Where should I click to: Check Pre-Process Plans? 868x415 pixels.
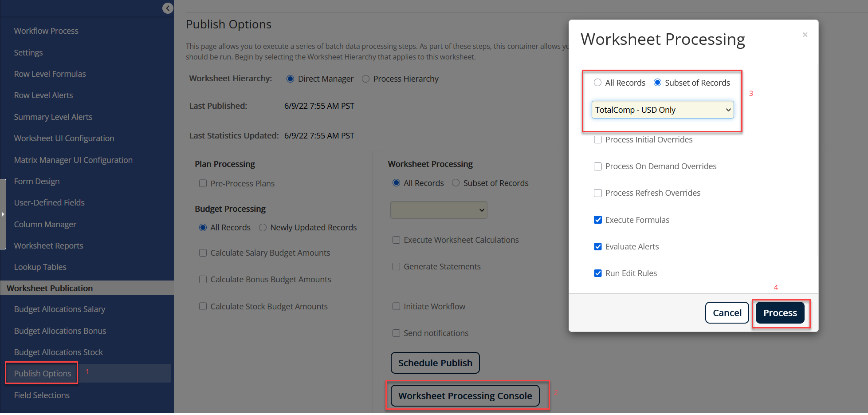click(x=203, y=183)
